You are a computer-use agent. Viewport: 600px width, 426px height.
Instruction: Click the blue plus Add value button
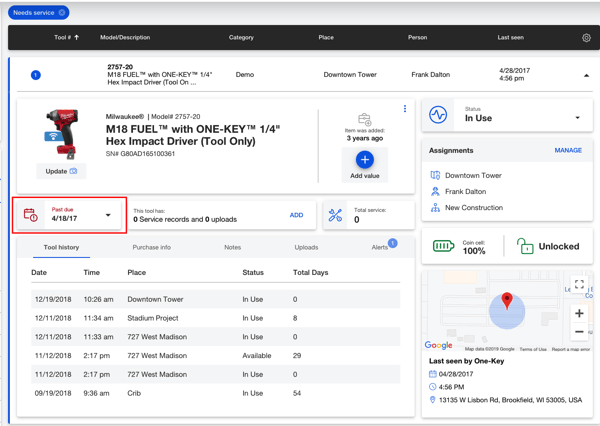[x=365, y=160]
